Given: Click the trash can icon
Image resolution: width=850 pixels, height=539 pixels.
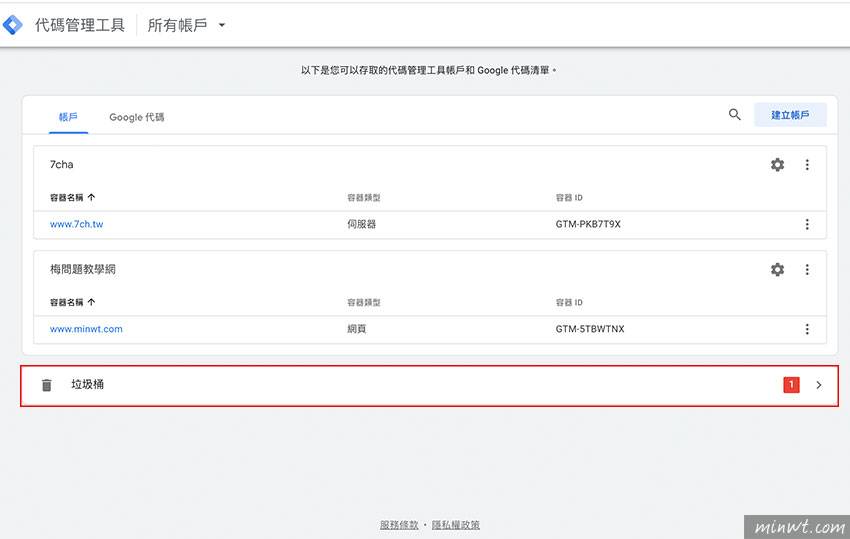Looking at the screenshot, I should tap(47, 385).
